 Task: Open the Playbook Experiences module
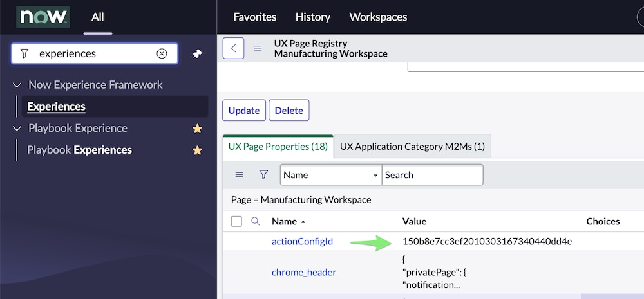[x=79, y=150]
